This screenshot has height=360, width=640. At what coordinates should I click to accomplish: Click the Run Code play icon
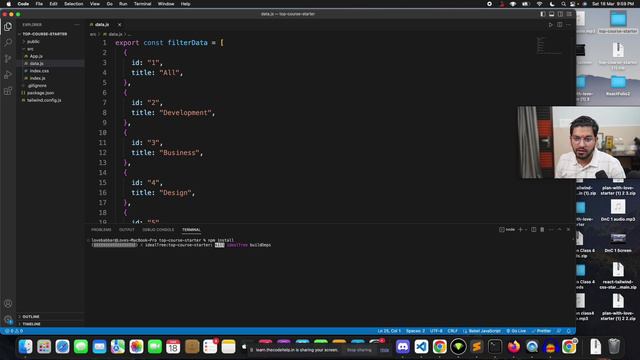coord(551,24)
